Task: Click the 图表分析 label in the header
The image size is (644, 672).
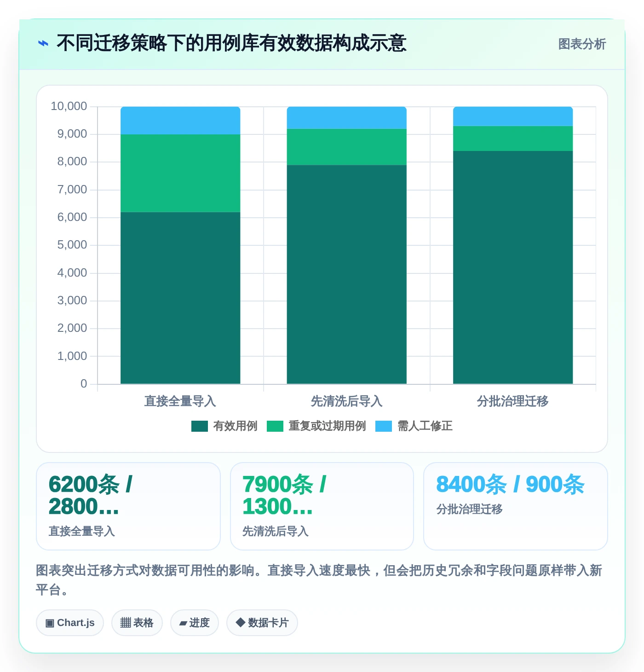Action: pyautogui.click(x=582, y=44)
